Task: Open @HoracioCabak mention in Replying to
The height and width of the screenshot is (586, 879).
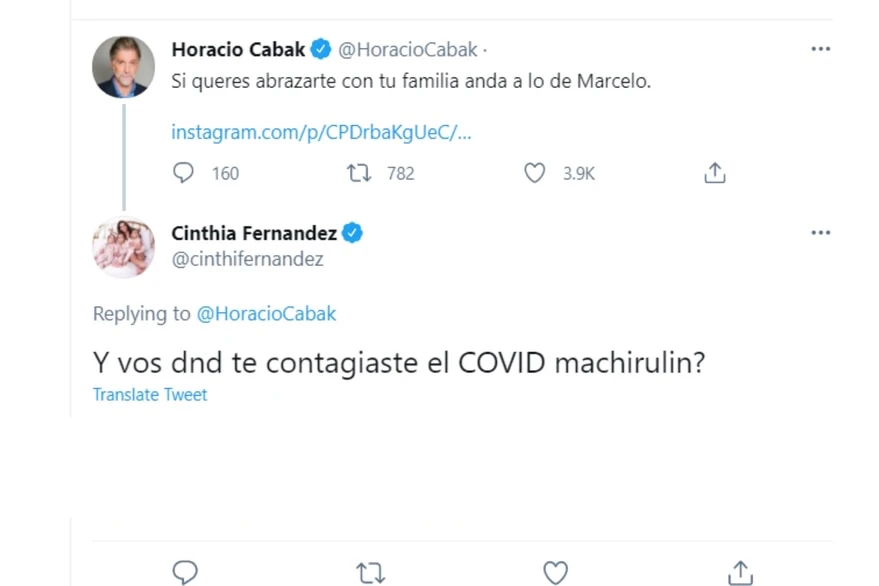Action: click(266, 314)
